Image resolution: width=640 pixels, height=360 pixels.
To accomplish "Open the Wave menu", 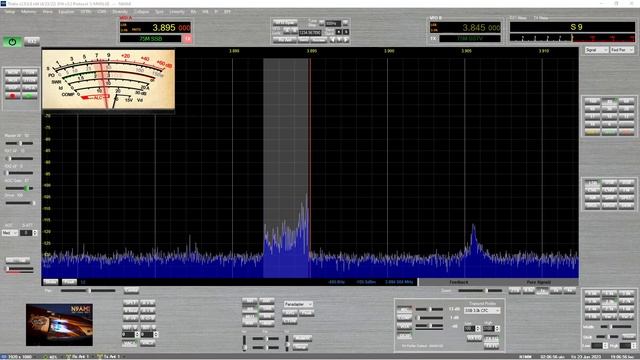I will 47,12.
